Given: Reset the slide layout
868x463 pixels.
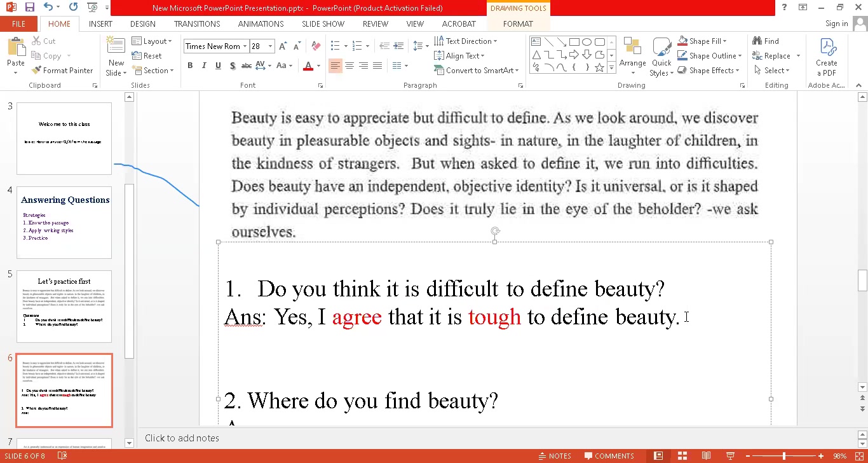Looking at the screenshot, I should 147,56.
